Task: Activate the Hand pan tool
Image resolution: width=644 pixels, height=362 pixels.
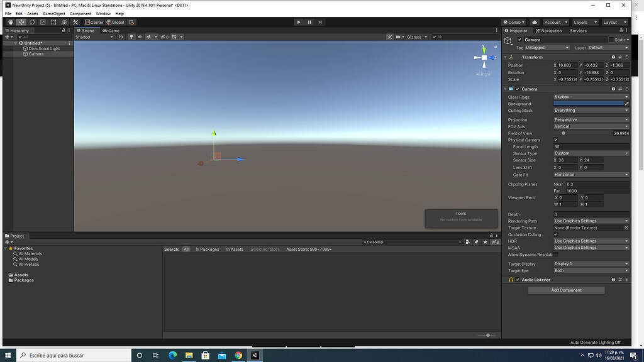Action: click(10, 22)
